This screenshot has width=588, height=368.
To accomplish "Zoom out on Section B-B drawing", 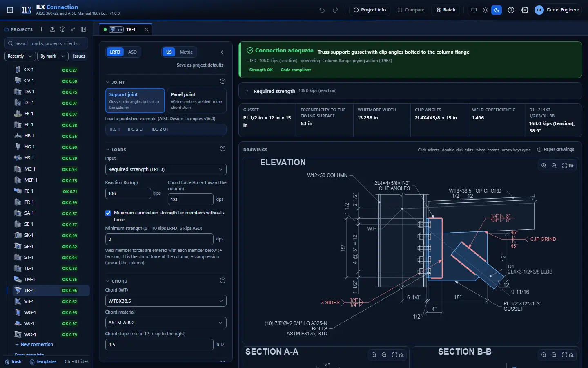I will point(554,355).
